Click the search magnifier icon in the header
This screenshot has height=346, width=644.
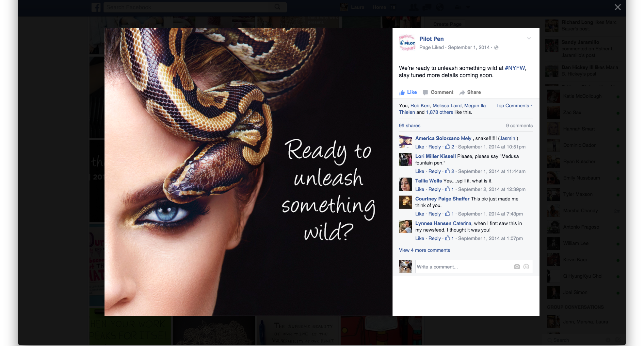[278, 7]
